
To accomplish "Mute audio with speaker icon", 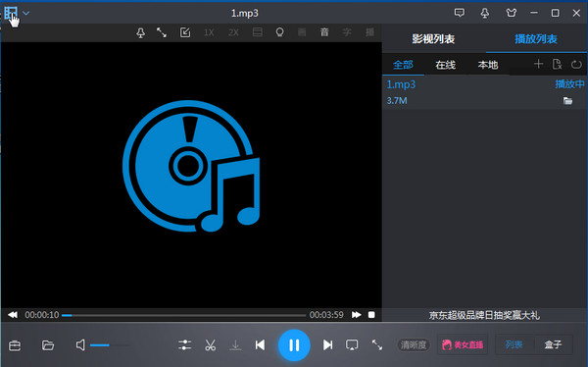I will click(80, 344).
